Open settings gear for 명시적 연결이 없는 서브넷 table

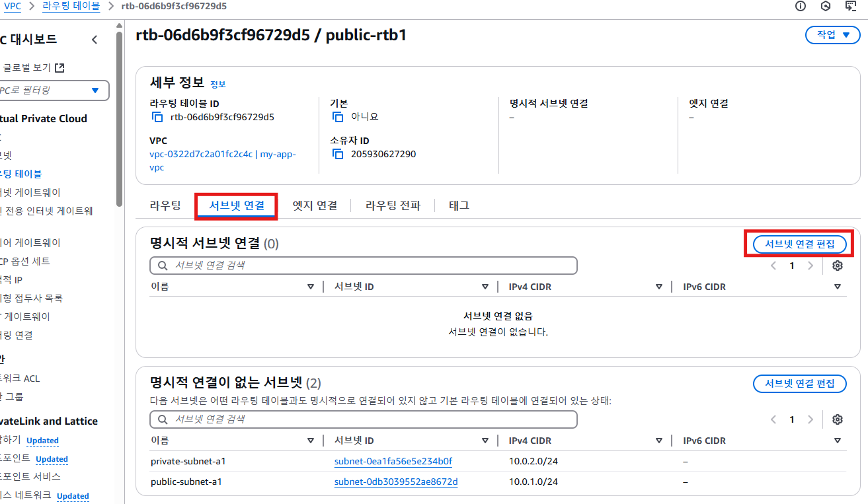pos(838,419)
